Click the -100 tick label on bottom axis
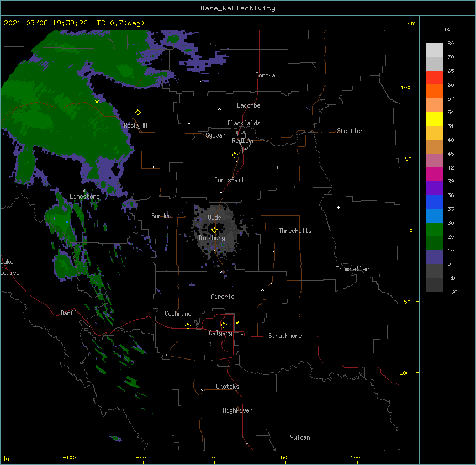The image size is (476, 465). 69,457
